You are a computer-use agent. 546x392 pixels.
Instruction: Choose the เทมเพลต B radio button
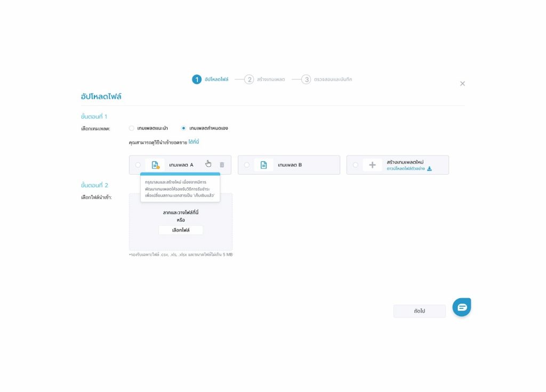(x=246, y=165)
